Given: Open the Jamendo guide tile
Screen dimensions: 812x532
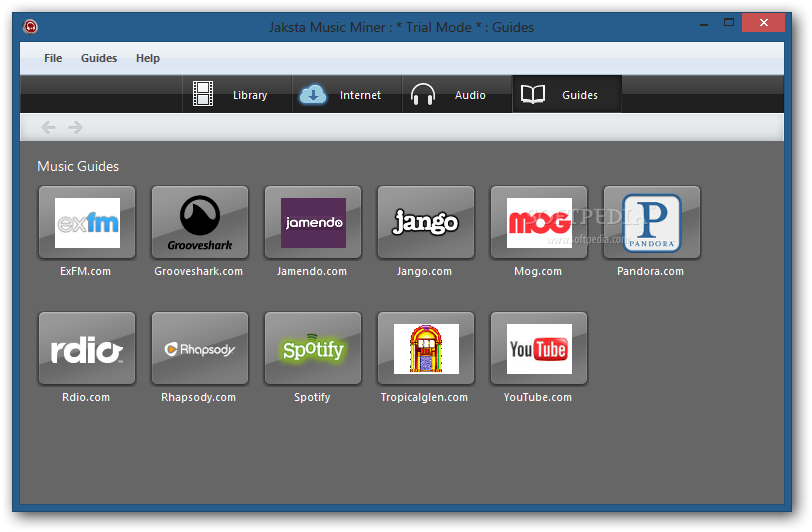Looking at the screenshot, I should coord(313,222).
